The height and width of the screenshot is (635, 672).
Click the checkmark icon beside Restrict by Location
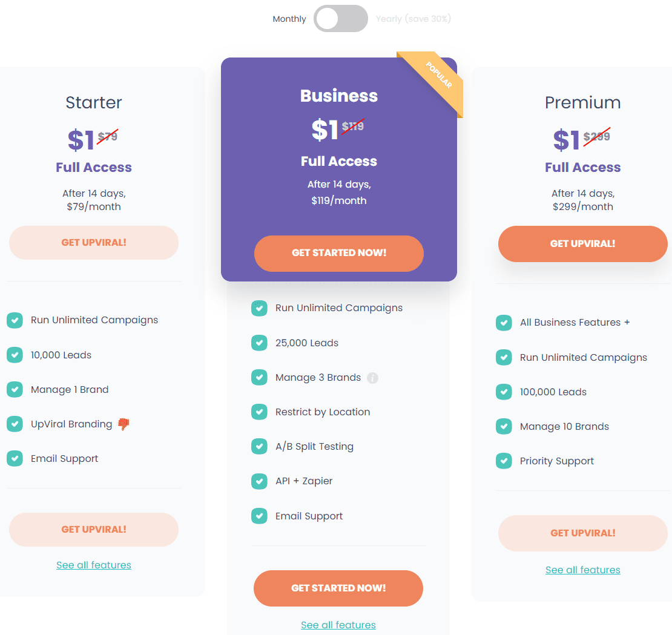(x=259, y=412)
